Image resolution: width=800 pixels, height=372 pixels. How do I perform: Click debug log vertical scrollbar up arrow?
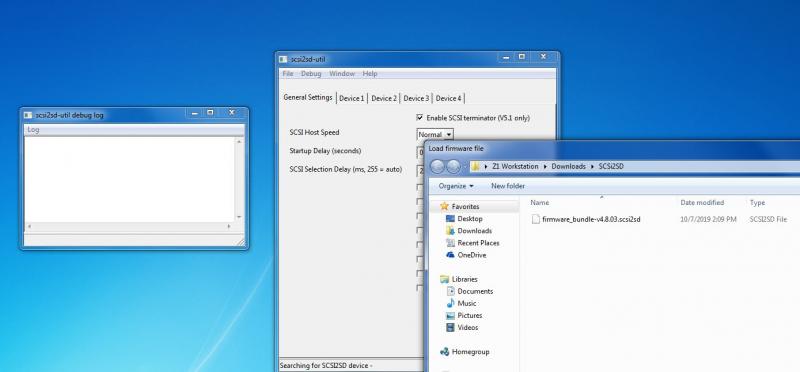(x=239, y=141)
